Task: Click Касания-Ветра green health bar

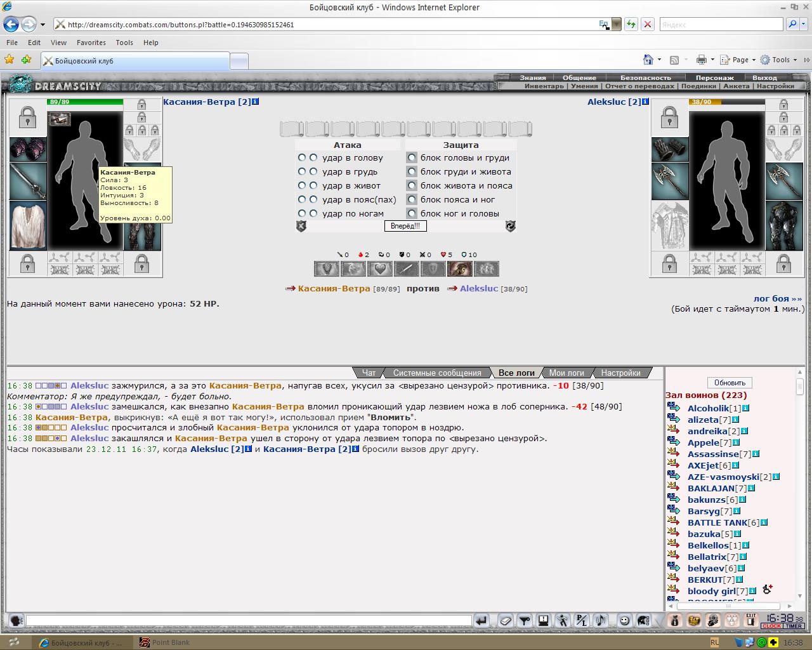Action: (x=85, y=102)
